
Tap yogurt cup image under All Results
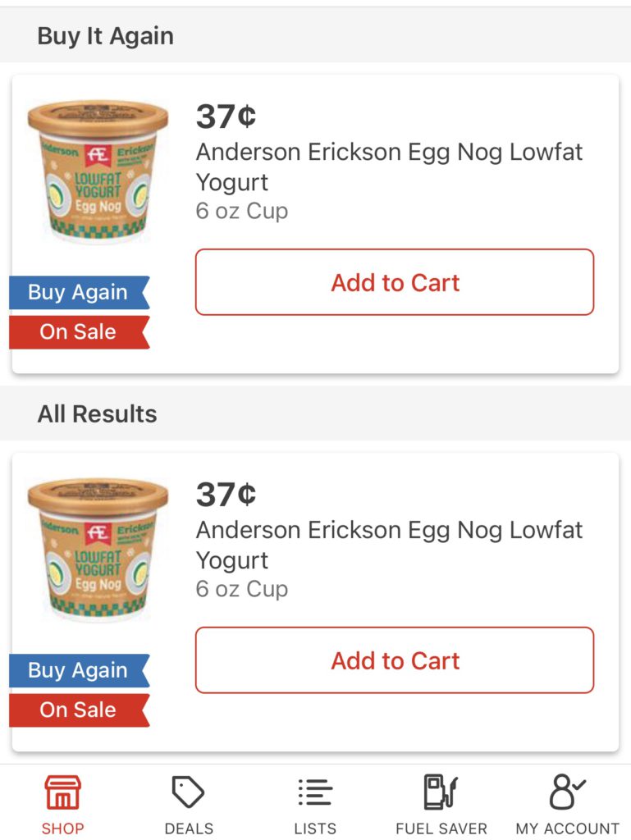(98, 550)
